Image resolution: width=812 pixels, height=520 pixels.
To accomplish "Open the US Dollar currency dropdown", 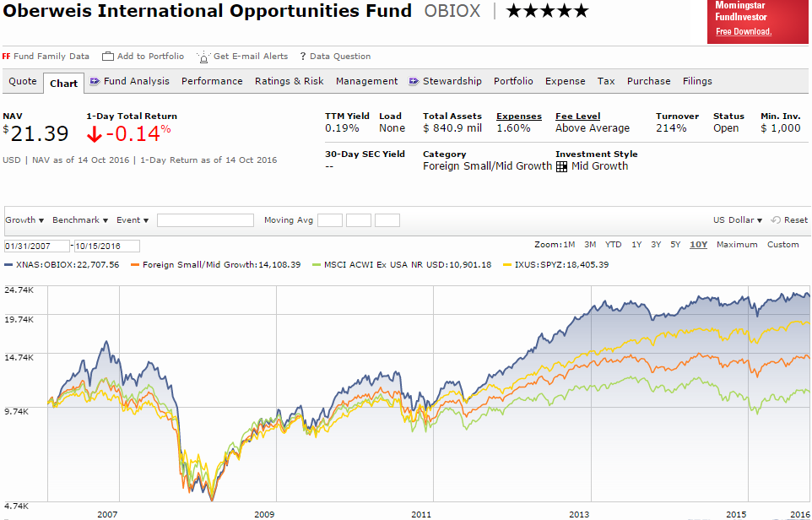I will [x=738, y=220].
